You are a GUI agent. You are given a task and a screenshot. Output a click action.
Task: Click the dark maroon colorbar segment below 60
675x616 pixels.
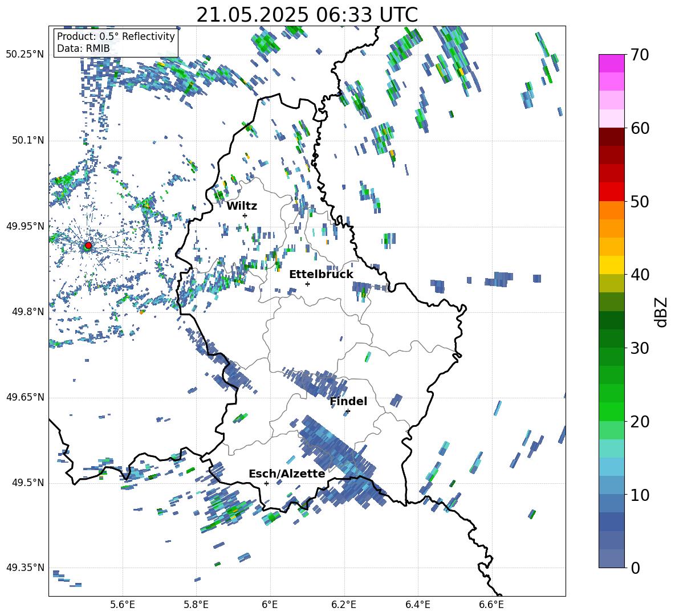pos(611,137)
